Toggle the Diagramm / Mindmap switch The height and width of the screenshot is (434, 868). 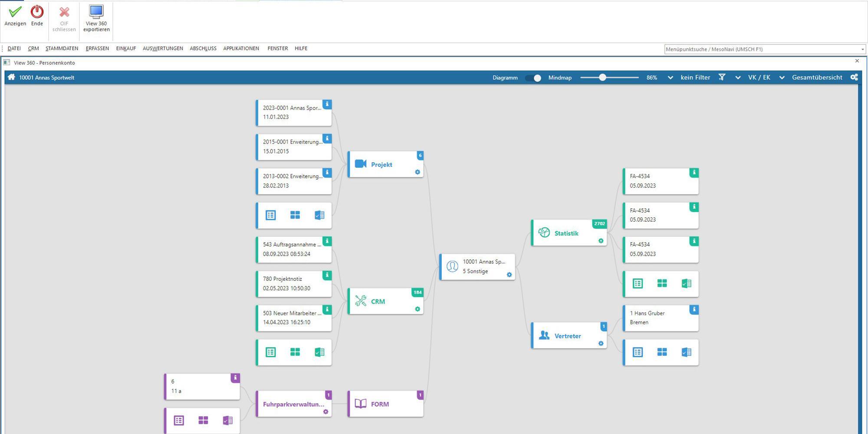click(x=533, y=78)
